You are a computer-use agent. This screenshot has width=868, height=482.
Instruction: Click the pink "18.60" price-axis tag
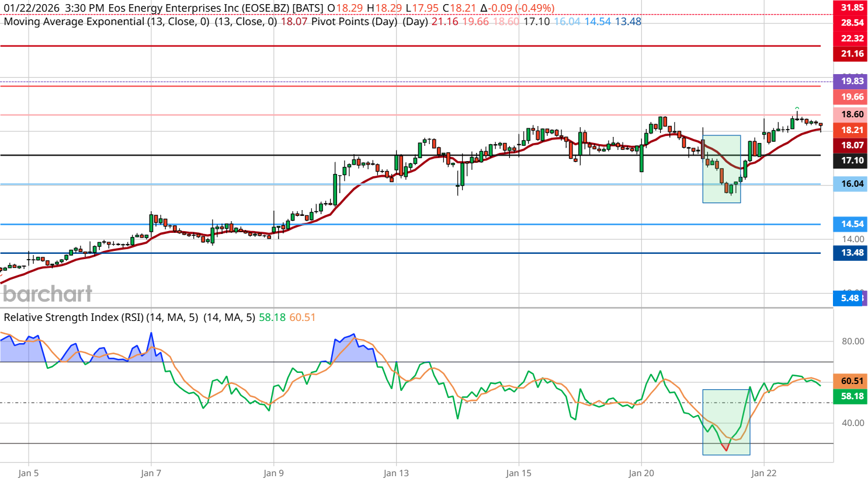(850, 114)
